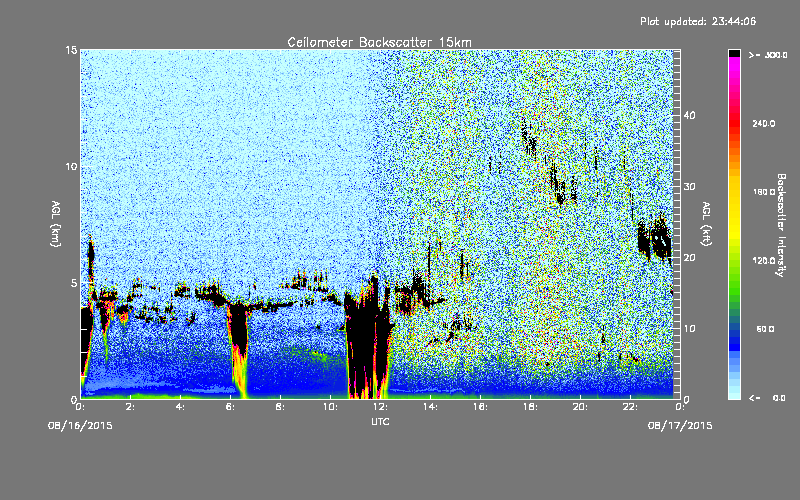Click the "10:" hour tick on the UTC axis
Screen dimensions: 800x500
coord(330,407)
